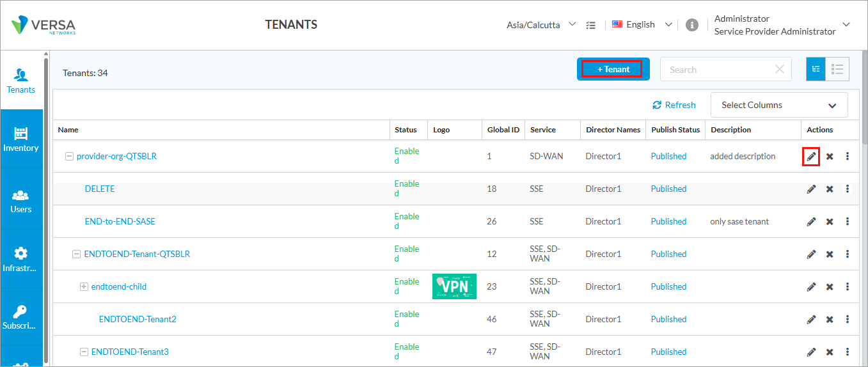Open the task list icon near timezone
The image size is (868, 367).
pyautogui.click(x=591, y=25)
